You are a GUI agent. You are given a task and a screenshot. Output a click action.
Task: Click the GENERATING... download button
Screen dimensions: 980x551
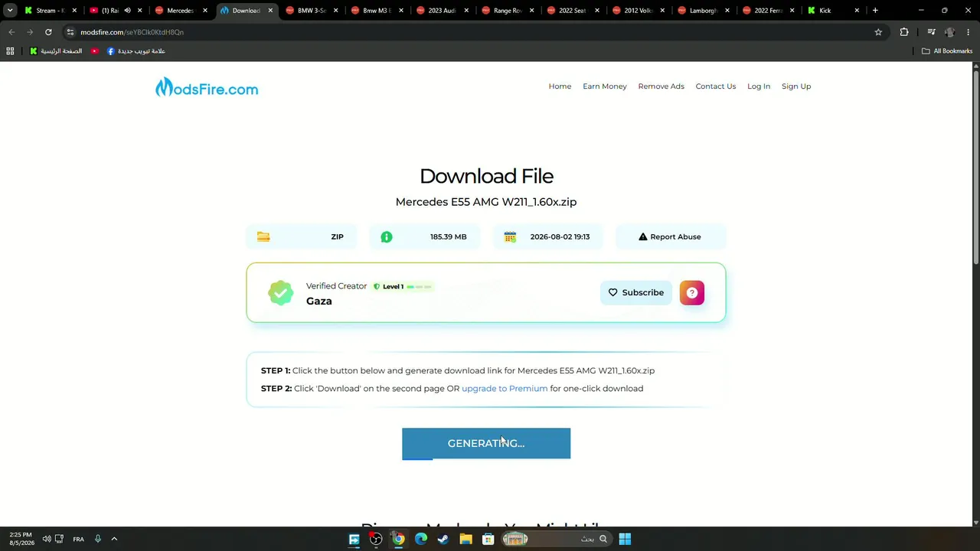point(486,443)
